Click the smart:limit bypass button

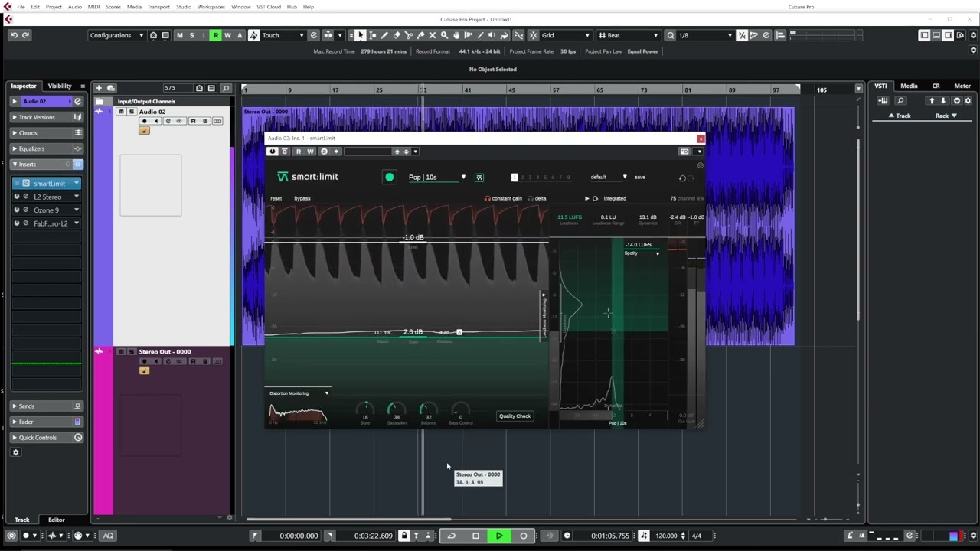(x=302, y=199)
